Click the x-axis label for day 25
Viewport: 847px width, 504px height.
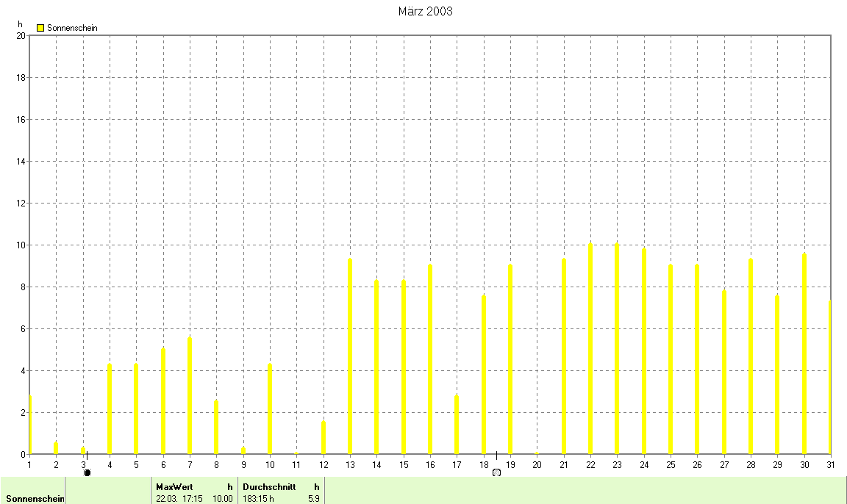point(671,464)
